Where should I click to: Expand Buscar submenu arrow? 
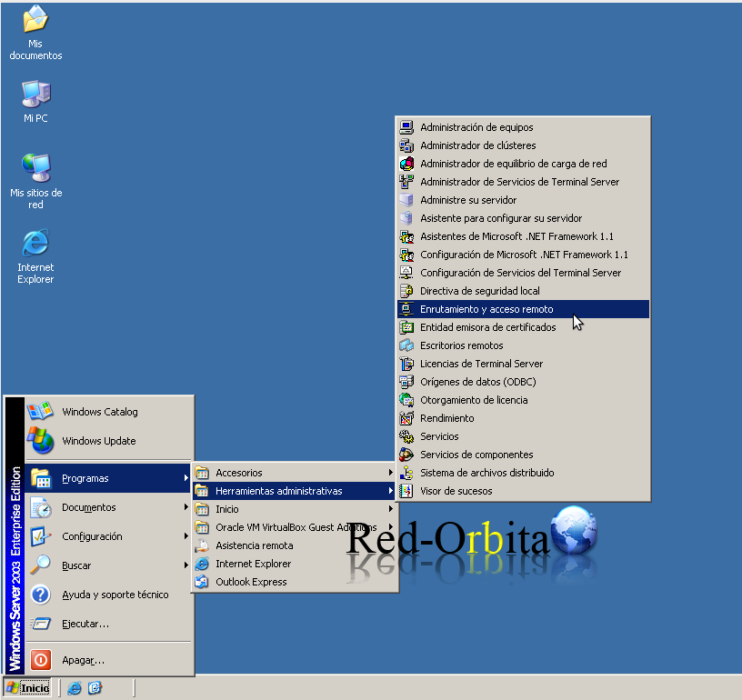(186, 565)
